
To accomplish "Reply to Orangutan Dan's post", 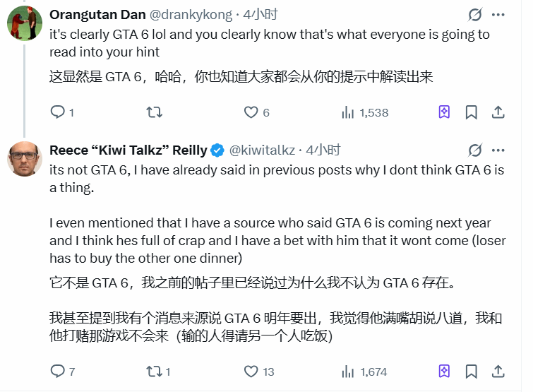I will (58, 112).
